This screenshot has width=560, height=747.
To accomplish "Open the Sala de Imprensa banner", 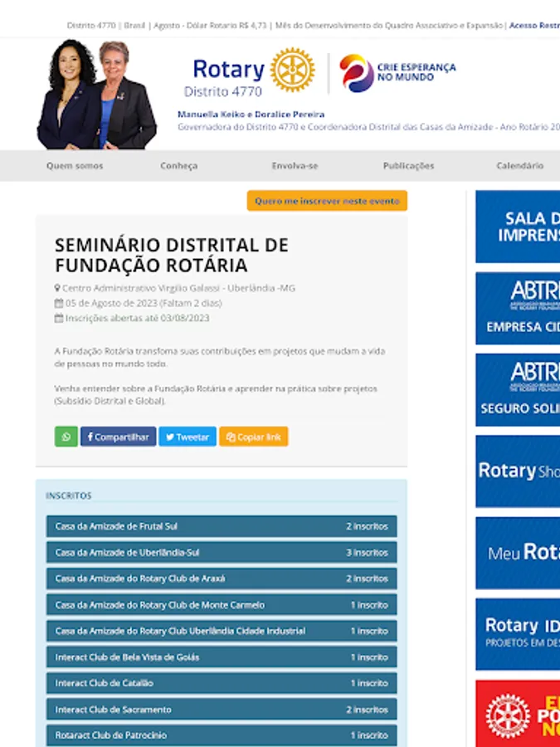I will pos(518,227).
